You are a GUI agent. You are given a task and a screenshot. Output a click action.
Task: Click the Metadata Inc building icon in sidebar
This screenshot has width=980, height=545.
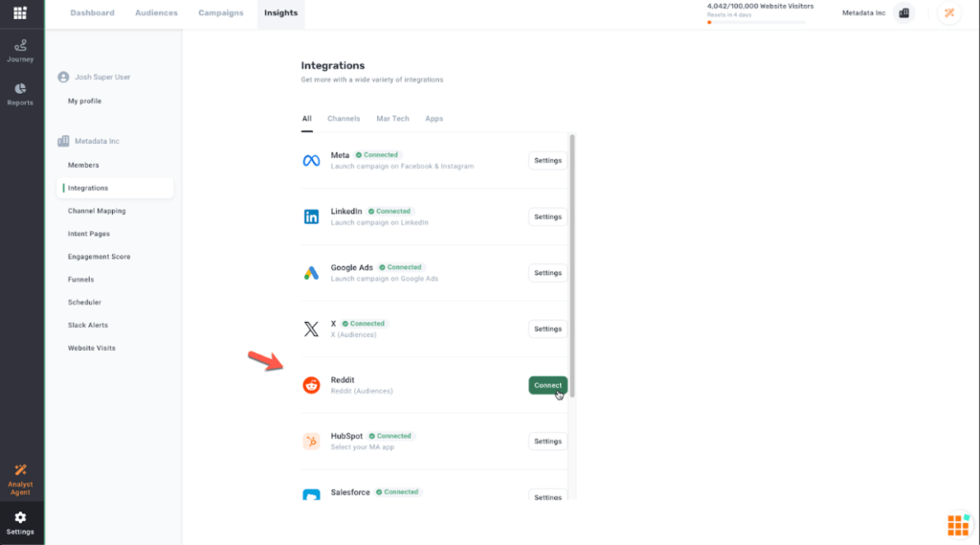click(x=63, y=141)
